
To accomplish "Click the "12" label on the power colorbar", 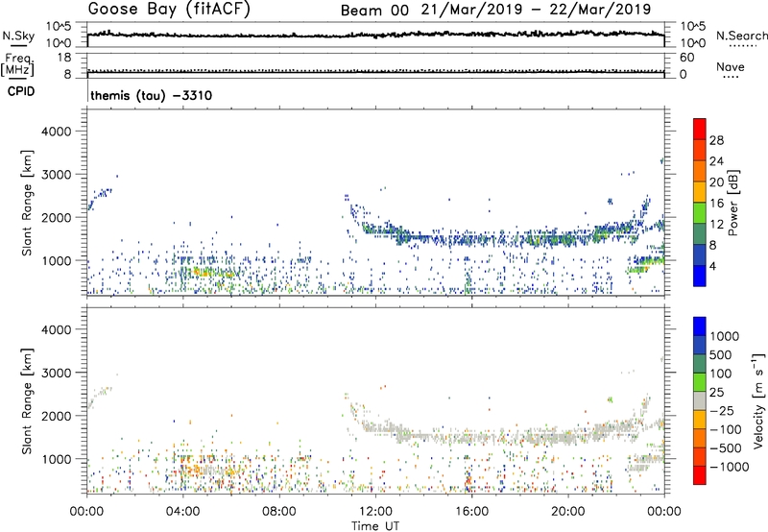I will pos(716,225).
